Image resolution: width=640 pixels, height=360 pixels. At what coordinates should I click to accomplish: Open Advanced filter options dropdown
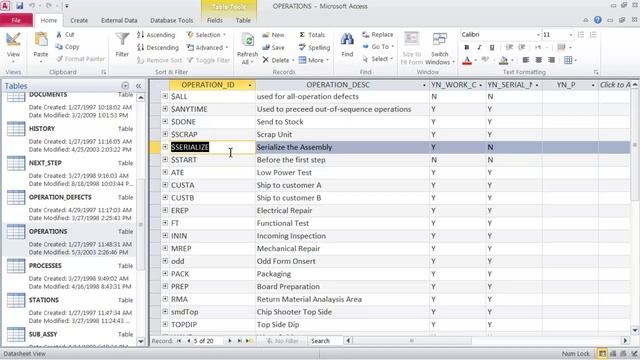(207, 48)
